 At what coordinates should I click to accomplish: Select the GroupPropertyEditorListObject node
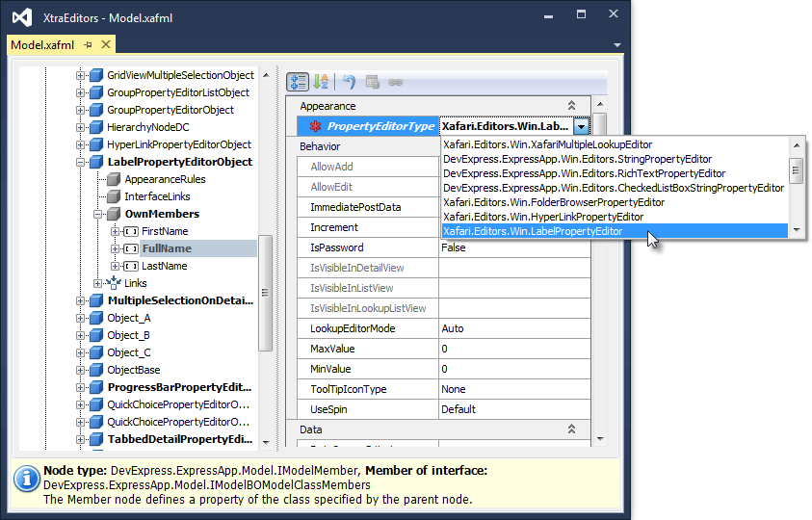pyautogui.click(x=178, y=92)
